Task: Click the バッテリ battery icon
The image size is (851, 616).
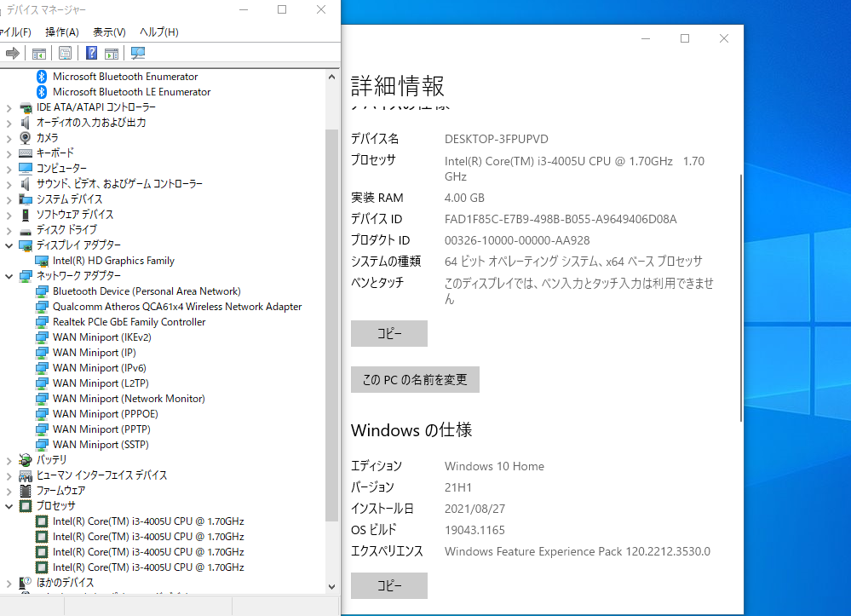Action: coord(26,460)
